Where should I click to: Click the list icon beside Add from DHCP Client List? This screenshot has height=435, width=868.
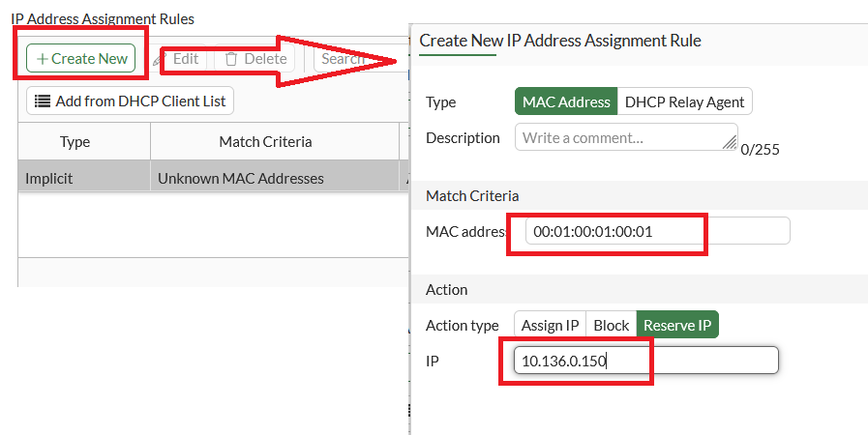click(43, 101)
